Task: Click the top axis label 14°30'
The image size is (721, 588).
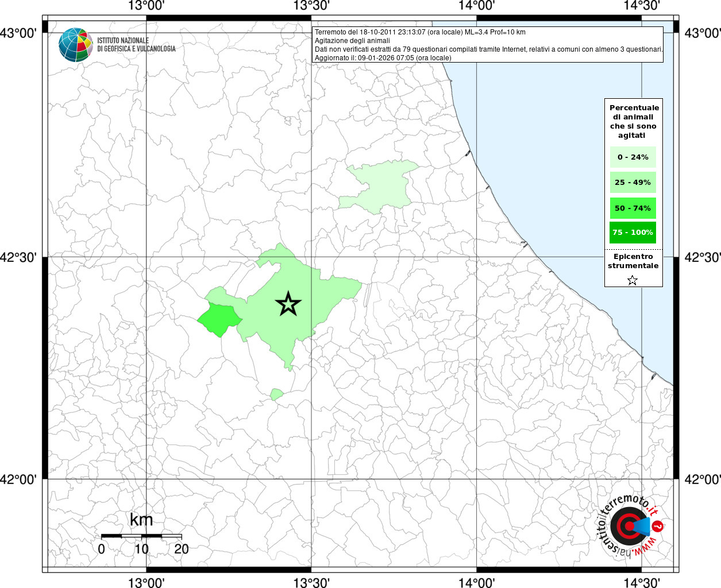Action: pos(641,6)
